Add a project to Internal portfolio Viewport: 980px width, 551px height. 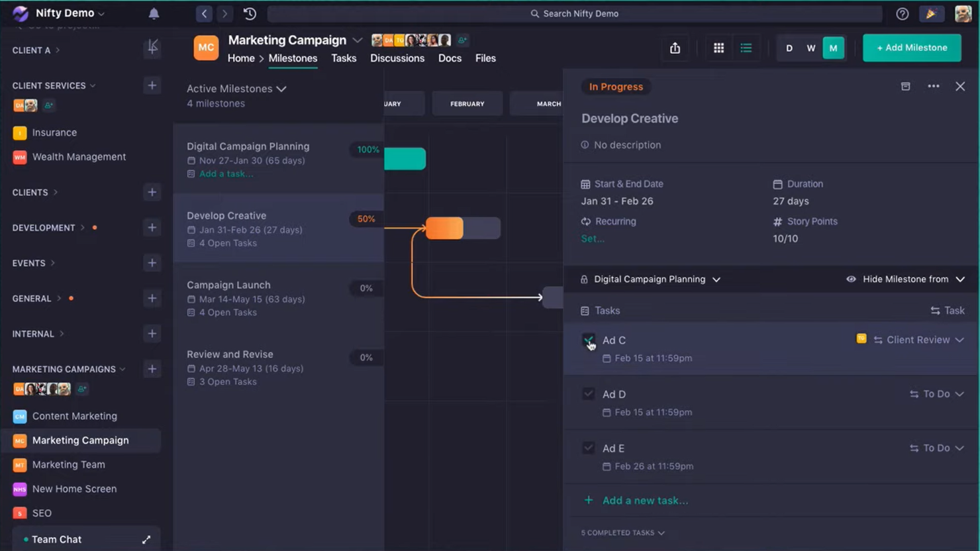click(152, 334)
